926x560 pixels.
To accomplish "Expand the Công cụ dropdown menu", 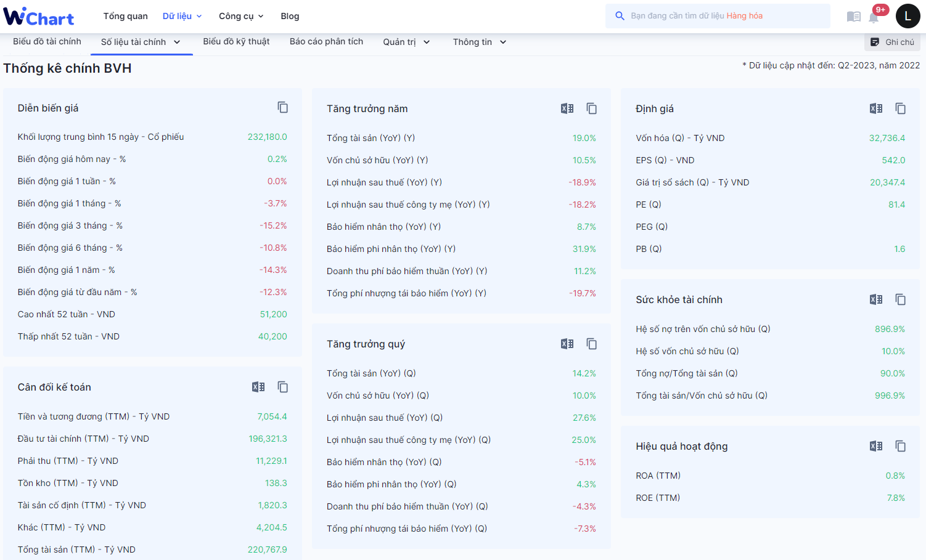I will pos(241,16).
